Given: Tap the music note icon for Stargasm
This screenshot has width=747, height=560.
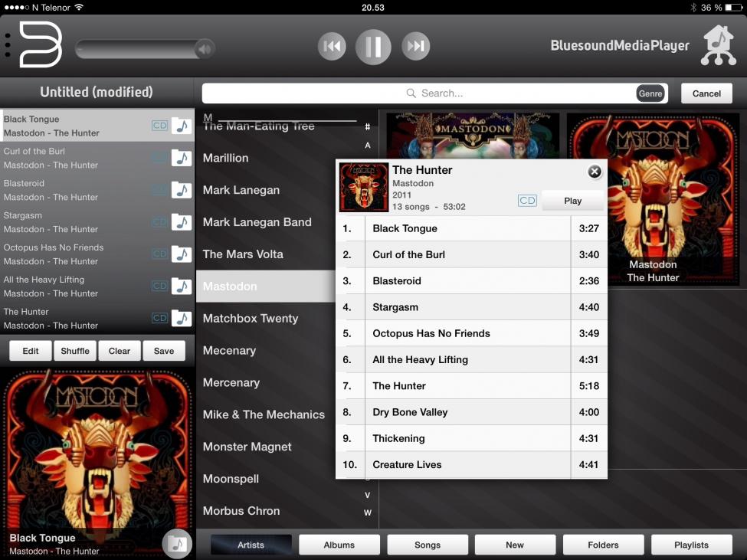Looking at the screenshot, I should 182,222.
